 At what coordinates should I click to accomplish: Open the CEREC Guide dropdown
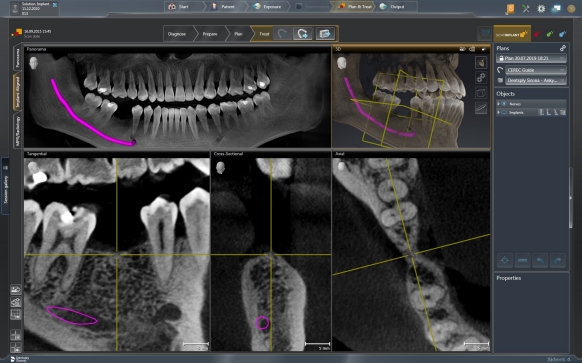(536, 70)
